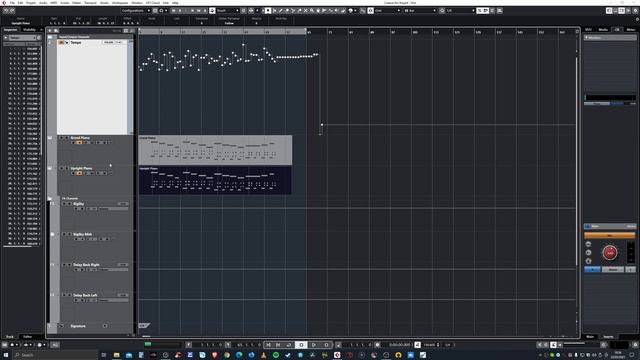Toggle Cycle loop in transport bar
The height and width of the screenshot is (360, 640).
tap(289, 345)
